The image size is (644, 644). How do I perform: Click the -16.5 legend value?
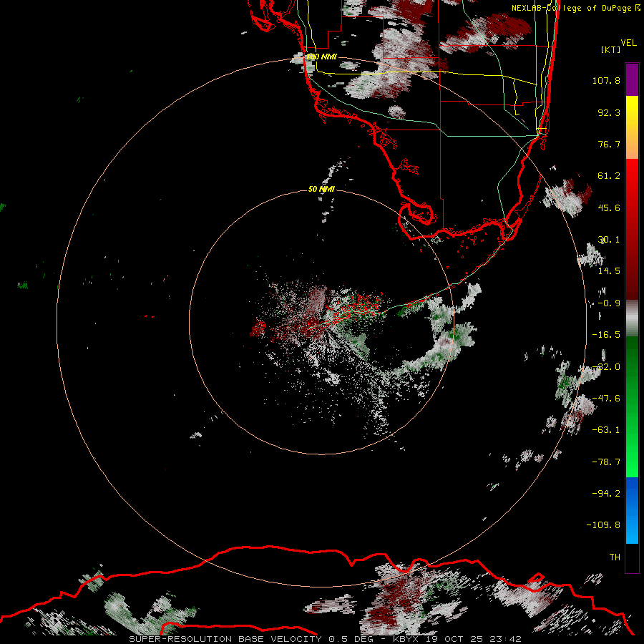click(606, 335)
